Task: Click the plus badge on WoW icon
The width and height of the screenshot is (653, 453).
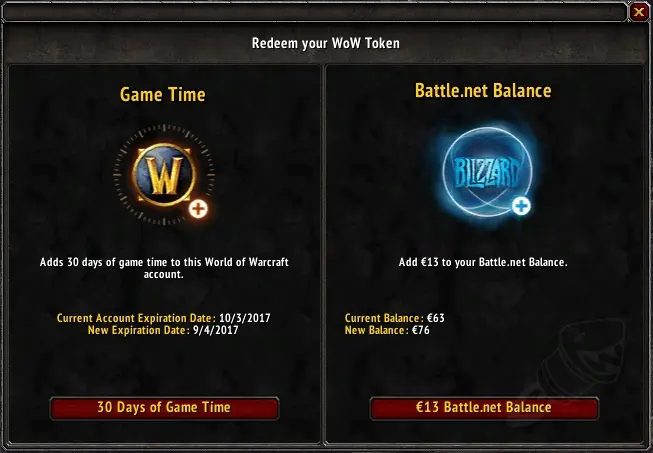Action: (198, 209)
